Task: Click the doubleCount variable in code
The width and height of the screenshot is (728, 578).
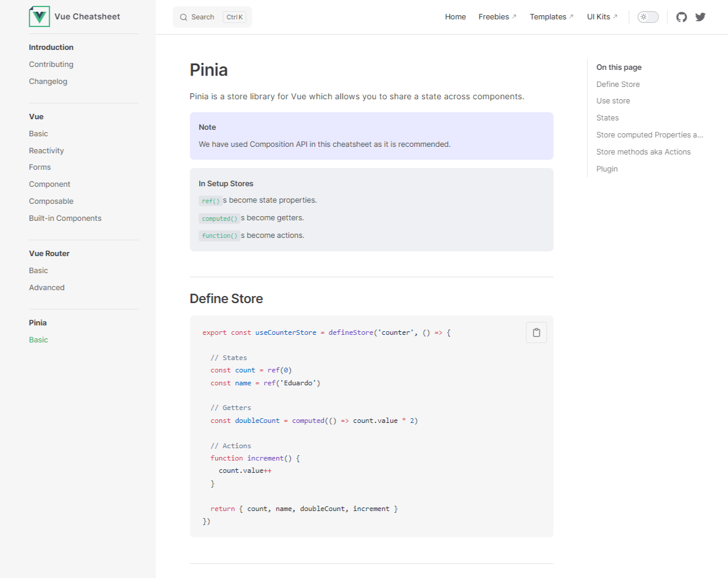Action: [x=257, y=421]
